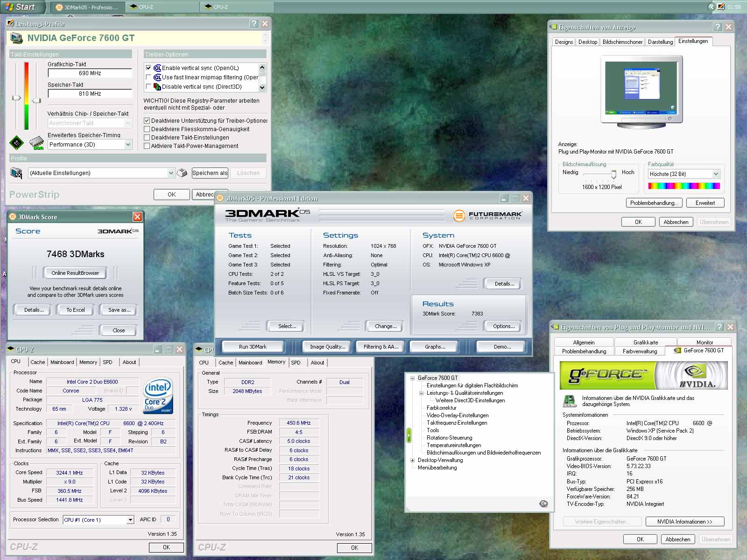Expand the Desktop-Verwaltung tree node
Image resolution: width=747 pixels, height=560 pixels.
tap(412, 460)
